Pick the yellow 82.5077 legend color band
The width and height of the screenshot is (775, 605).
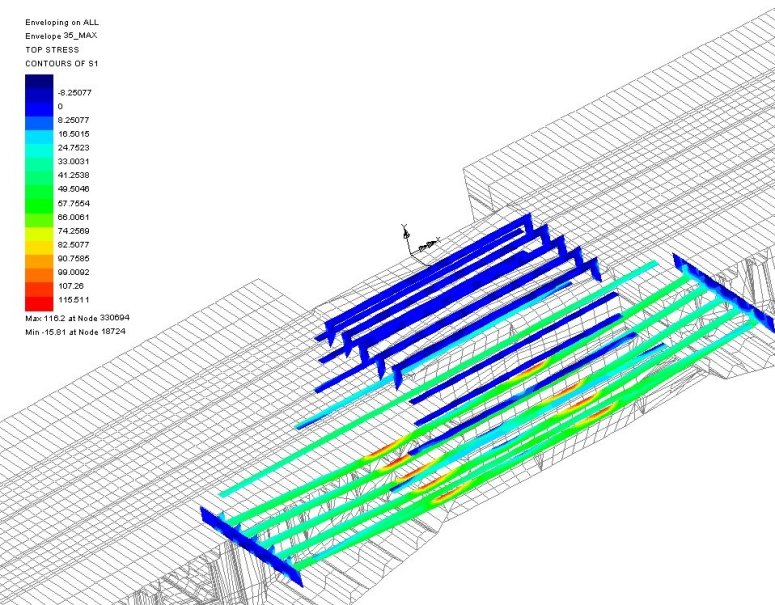(39, 243)
